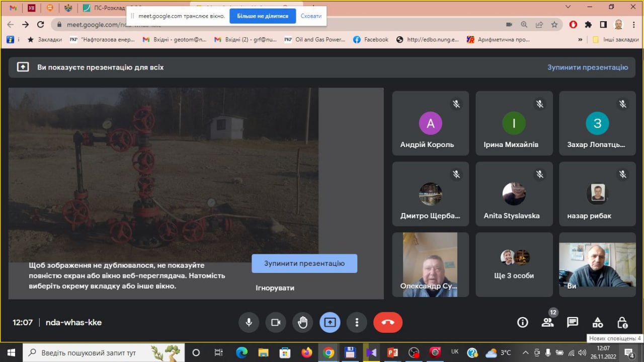Open host controls lock icon
Viewport: 644px width, 362px height.
(622, 322)
